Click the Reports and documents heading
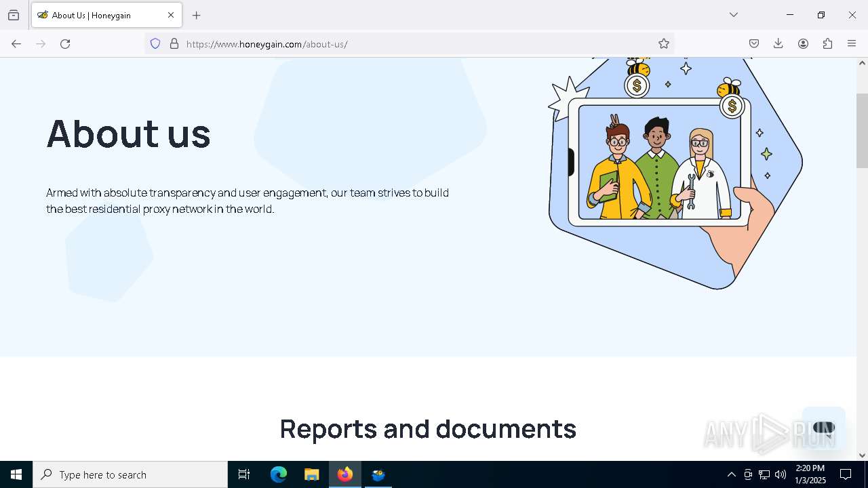This screenshot has height=488, width=868. 428,429
